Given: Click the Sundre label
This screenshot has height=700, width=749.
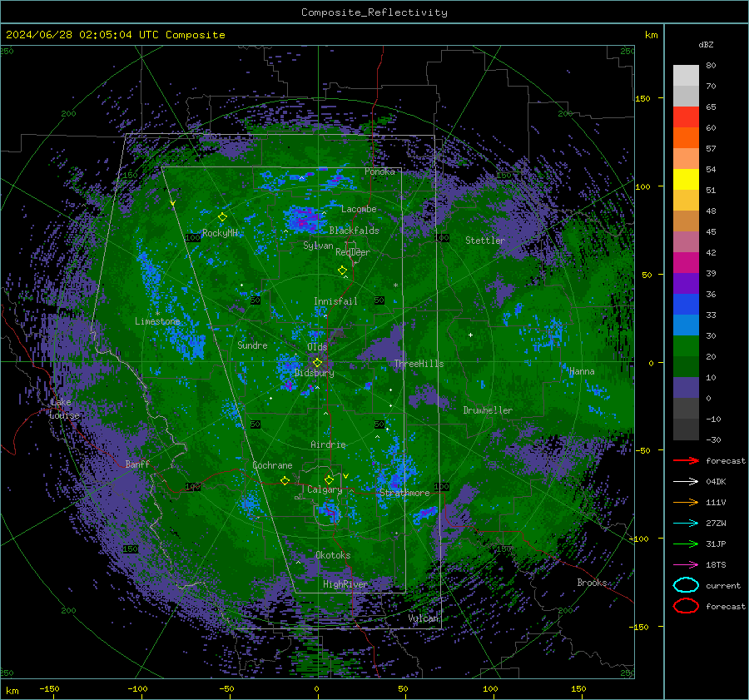Looking at the screenshot, I should (252, 345).
